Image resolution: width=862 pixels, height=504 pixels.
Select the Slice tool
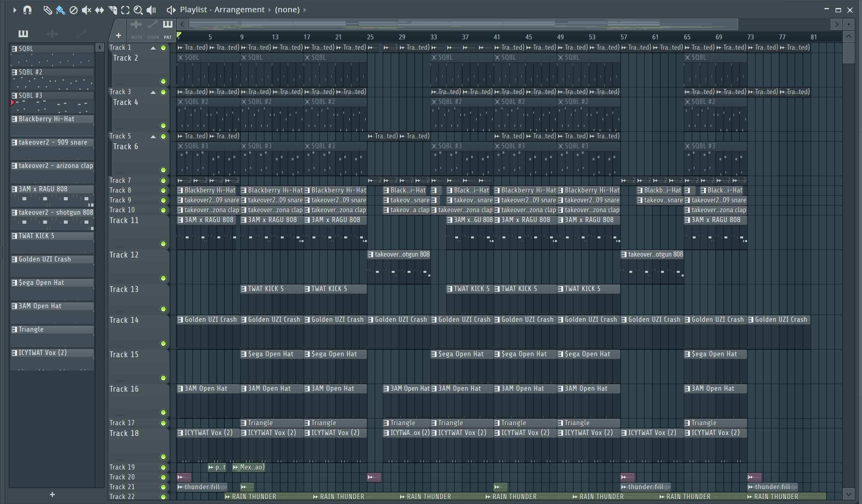pyautogui.click(x=113, y=10)
